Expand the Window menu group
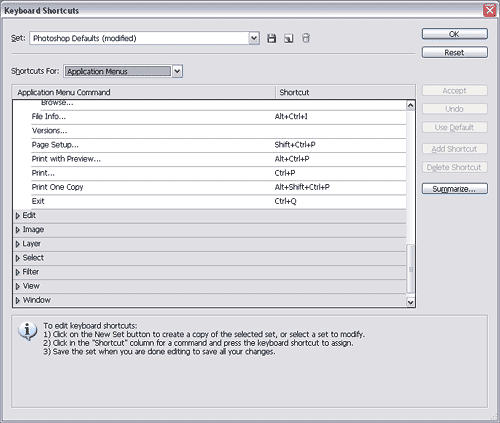Screen dimensions: 500x423 coord(18,300)
